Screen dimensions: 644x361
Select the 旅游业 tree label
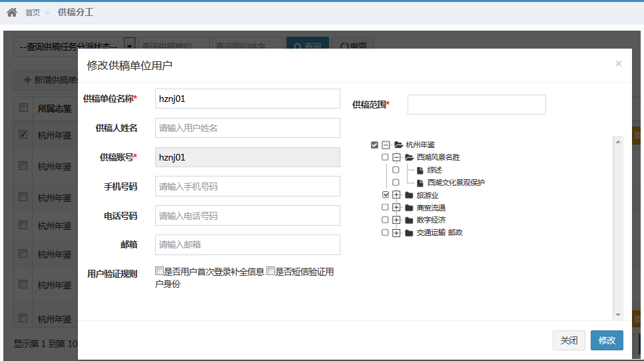click(428, 196)
